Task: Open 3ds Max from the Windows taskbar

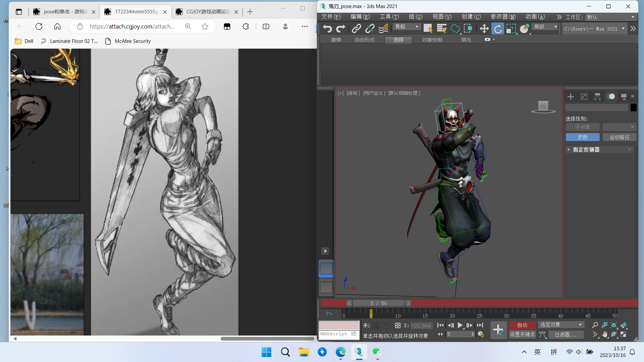Action: click(359, 352)
